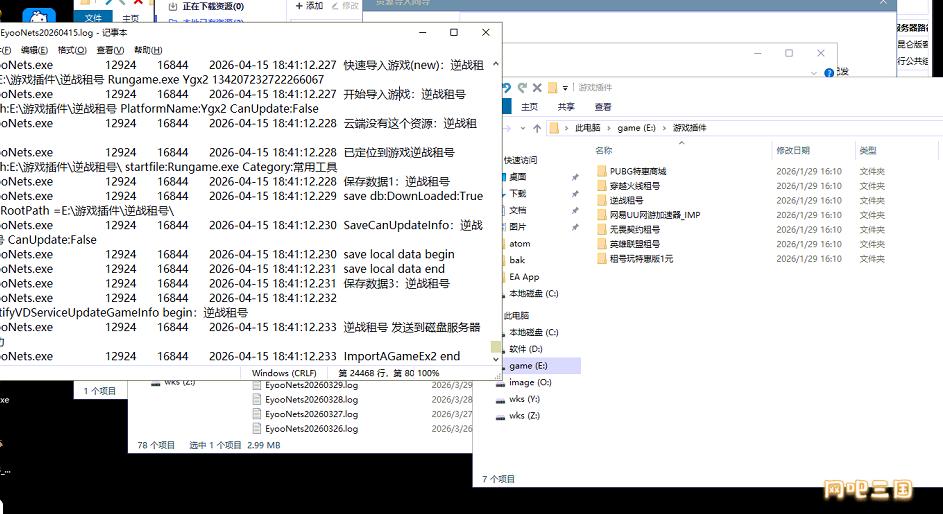Open the 编辑(E) menu in Notepad
Screen dimensions: 943x514
tap(34, 50)
